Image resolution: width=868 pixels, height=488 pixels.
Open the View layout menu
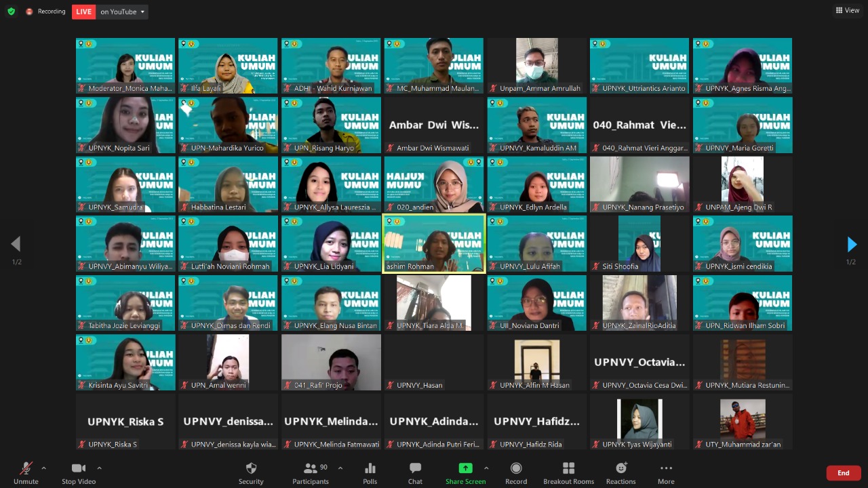tap(848, 10)
